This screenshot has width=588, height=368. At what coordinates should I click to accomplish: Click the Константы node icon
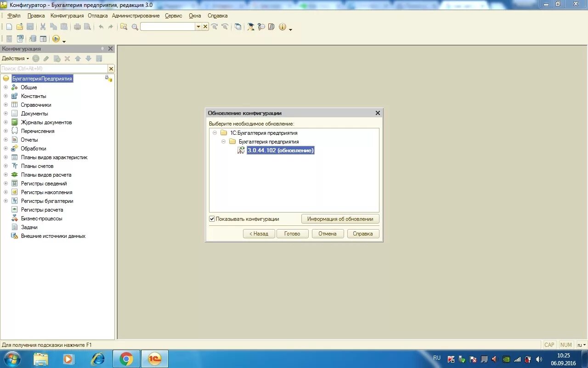coord(14,96)
